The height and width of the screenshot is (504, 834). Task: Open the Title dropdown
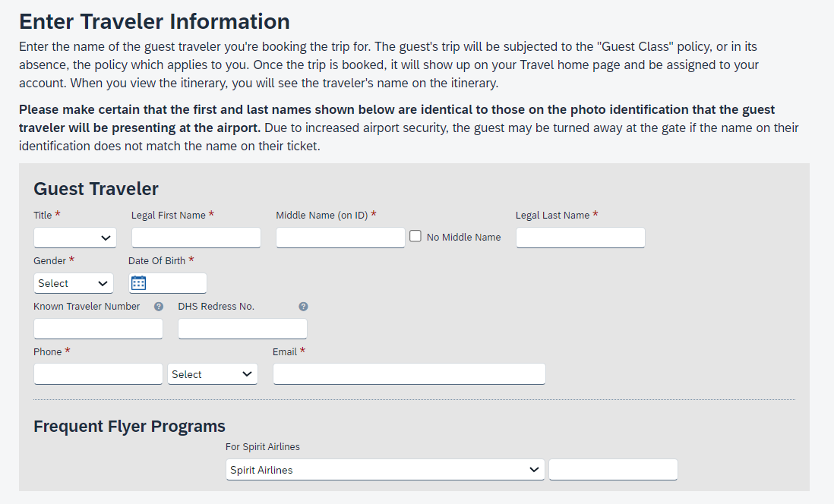coord(75,238)
